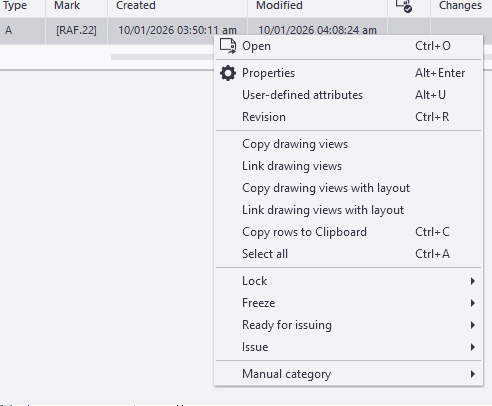Click created date 10/01/2026 03:50:11 am
Screen dimensions: 492x406
coord(177,31)
